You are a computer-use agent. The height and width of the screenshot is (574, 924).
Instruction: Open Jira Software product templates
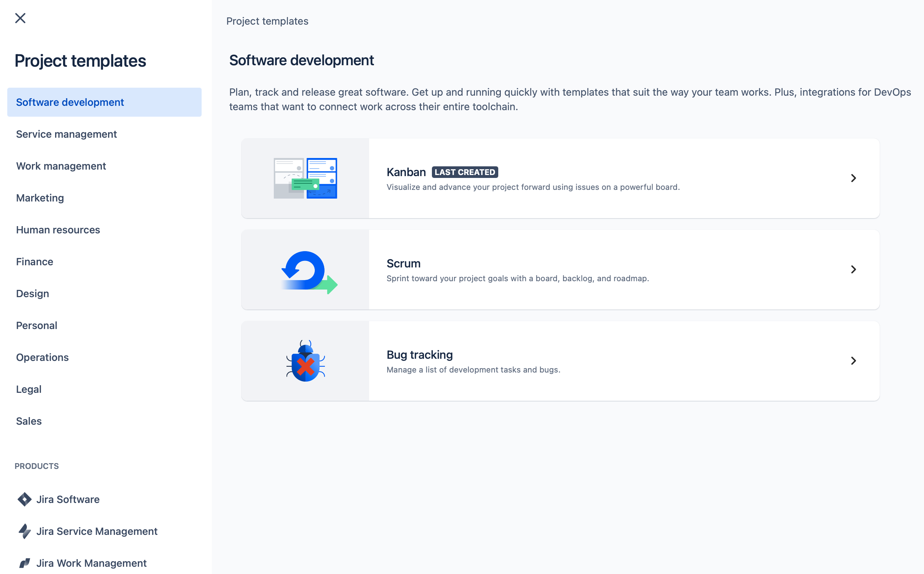coord(104,499)
